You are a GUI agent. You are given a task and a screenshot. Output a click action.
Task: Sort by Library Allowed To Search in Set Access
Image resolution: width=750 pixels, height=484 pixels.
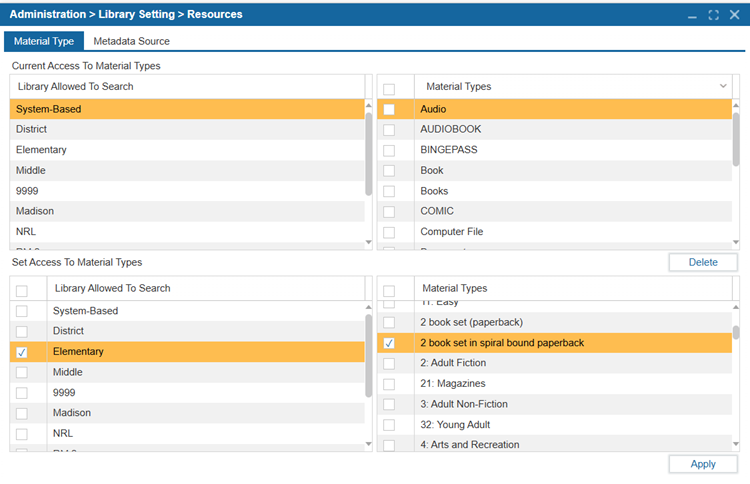[206, 288]
